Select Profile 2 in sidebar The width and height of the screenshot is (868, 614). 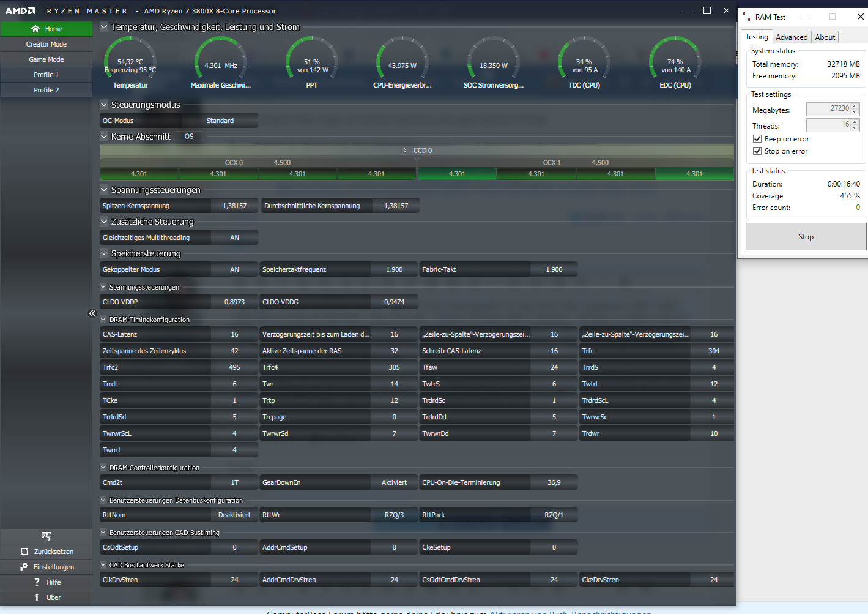point(46,90)
